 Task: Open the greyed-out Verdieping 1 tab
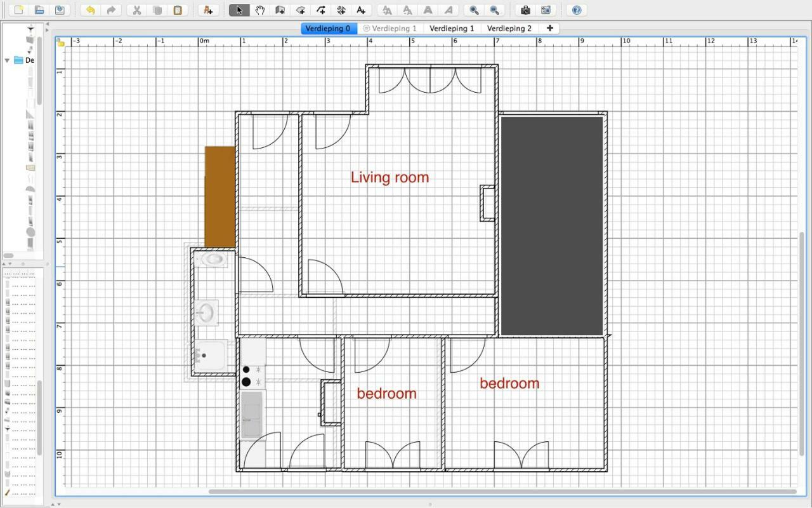[x=390, y=29]
